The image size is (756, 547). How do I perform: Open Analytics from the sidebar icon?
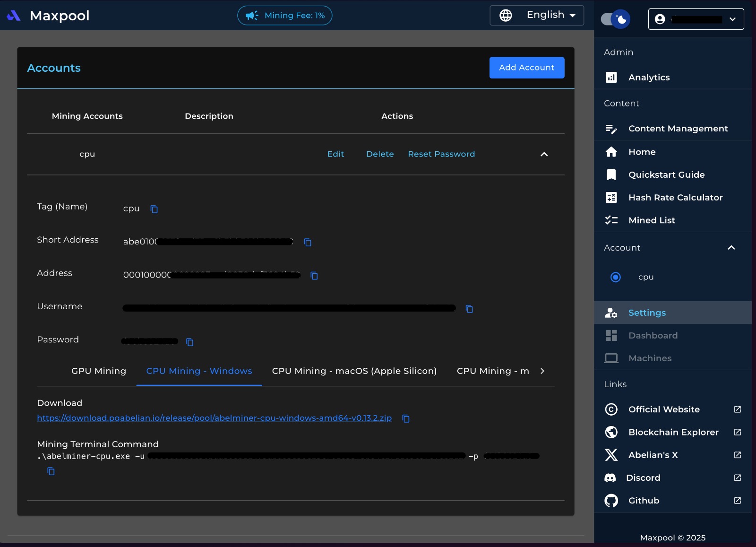(611, 78)
